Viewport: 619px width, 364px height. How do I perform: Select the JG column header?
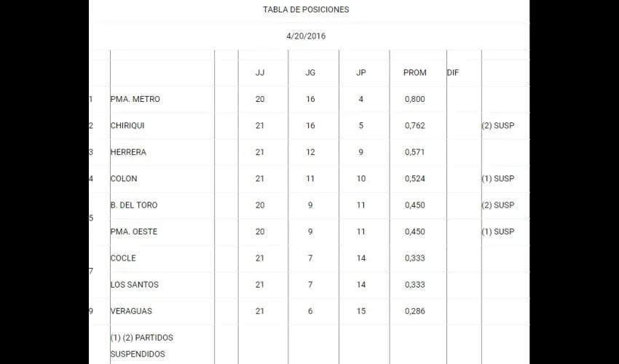[x=311, y=73]
